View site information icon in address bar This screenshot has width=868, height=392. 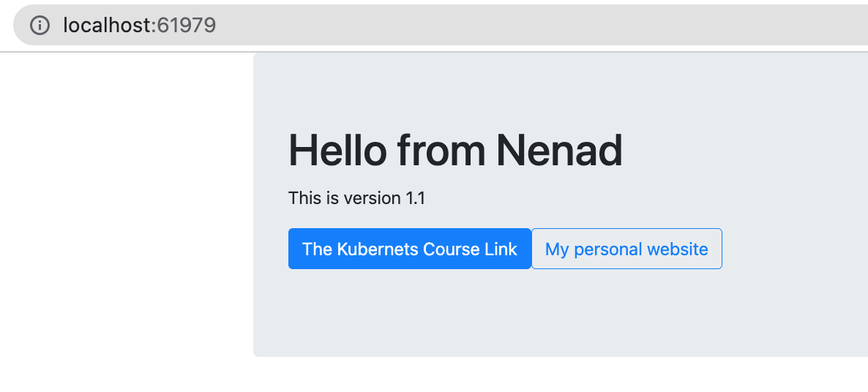(40, 25)
